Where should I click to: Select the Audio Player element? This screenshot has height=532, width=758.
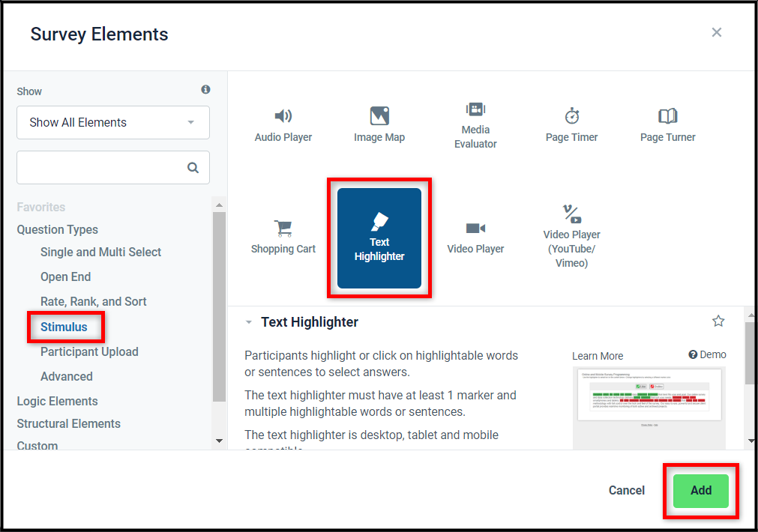(283, 126)
